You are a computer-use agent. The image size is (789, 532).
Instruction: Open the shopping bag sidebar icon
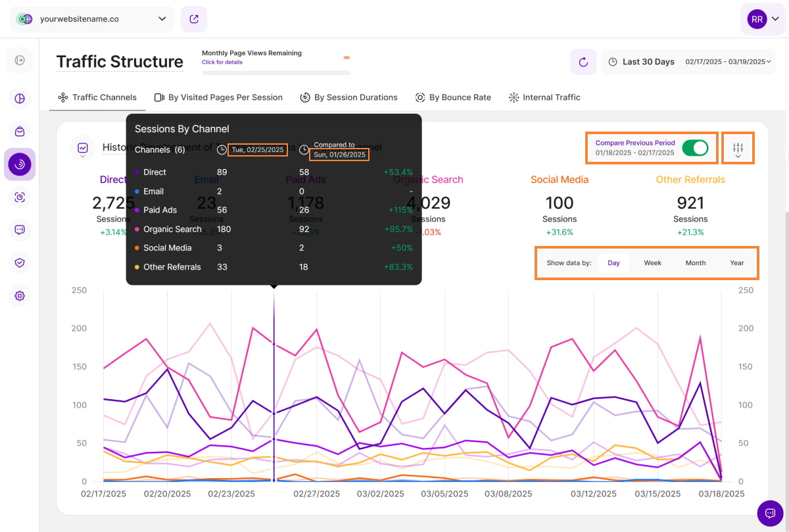pyautogui.click(x=20, y=132)
